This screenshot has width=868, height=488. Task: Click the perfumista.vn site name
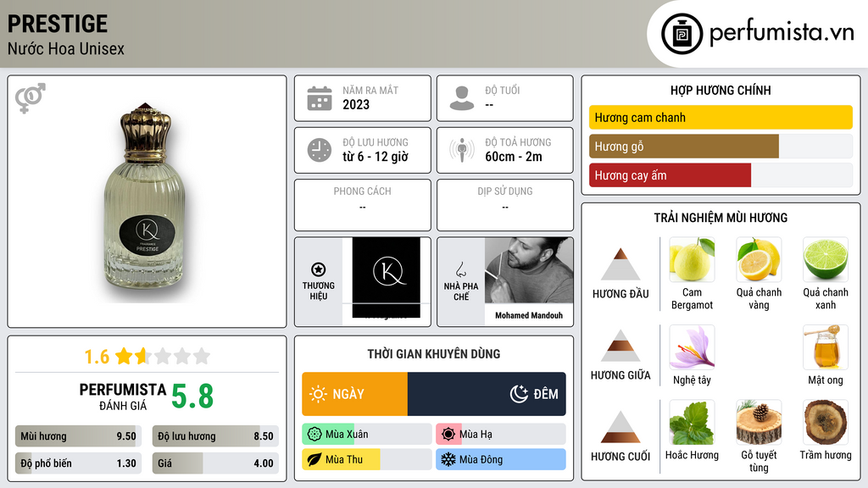782,33
